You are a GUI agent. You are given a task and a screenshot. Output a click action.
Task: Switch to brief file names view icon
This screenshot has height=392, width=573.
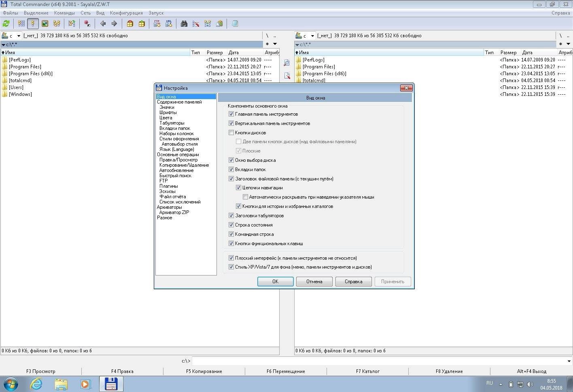(x=21, y=23)
